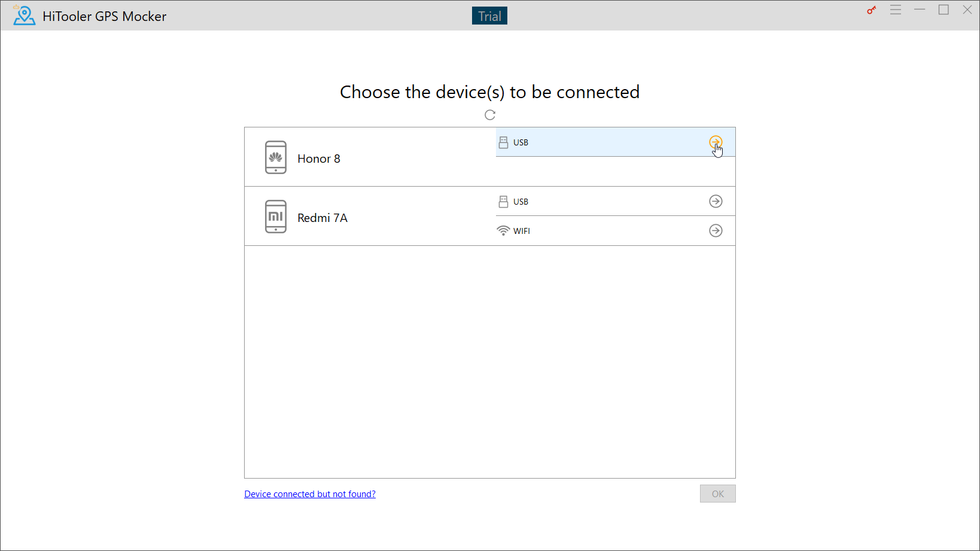Connect Honor 8 via USB arrow

(716, 142)
